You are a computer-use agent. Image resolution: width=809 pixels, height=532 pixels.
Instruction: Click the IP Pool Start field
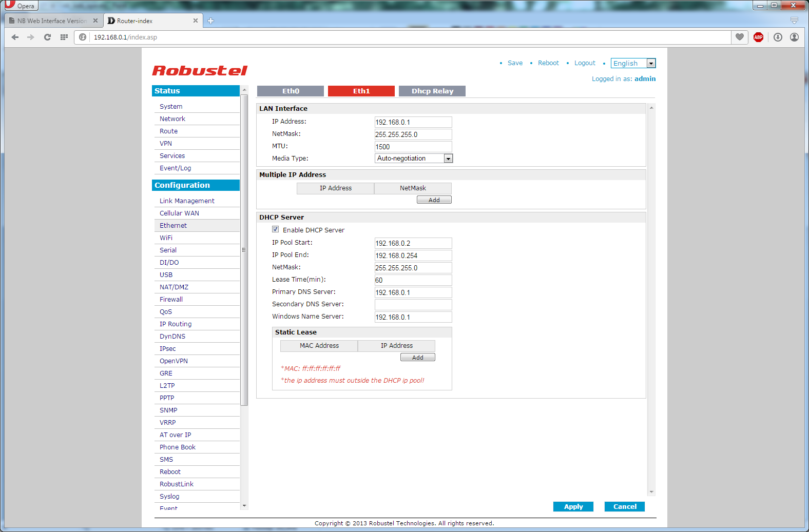[x=413, y=243]
